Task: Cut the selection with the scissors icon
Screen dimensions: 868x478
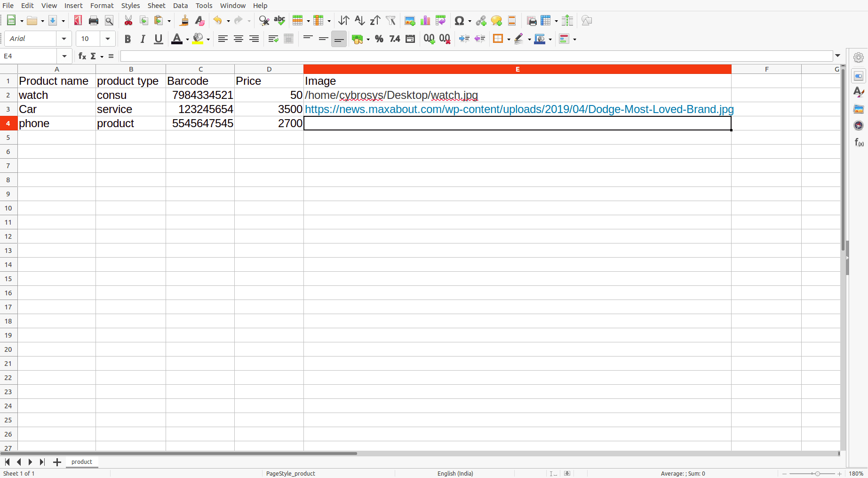Action: point(128,20)
